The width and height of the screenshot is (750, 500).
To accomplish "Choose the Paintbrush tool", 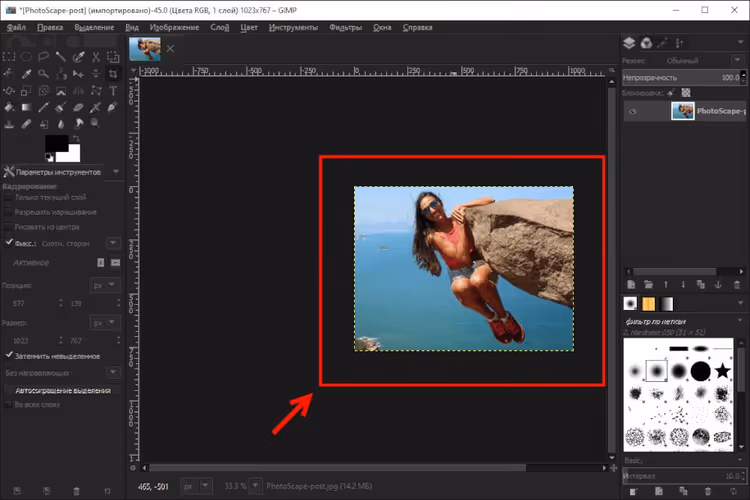I will (x=61, y=107).
